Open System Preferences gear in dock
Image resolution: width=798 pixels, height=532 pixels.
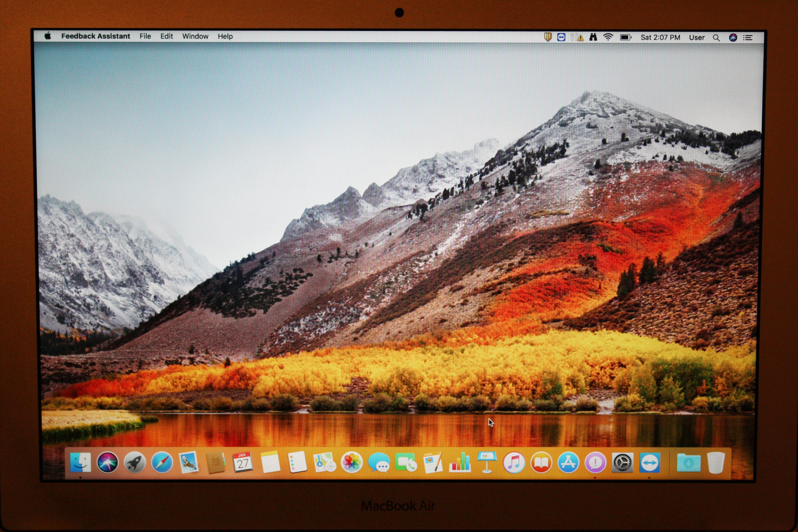(622, 463)
